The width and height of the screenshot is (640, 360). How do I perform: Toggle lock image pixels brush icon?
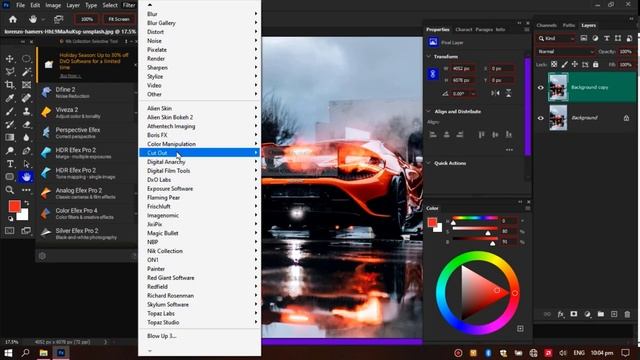coord(564,64)
